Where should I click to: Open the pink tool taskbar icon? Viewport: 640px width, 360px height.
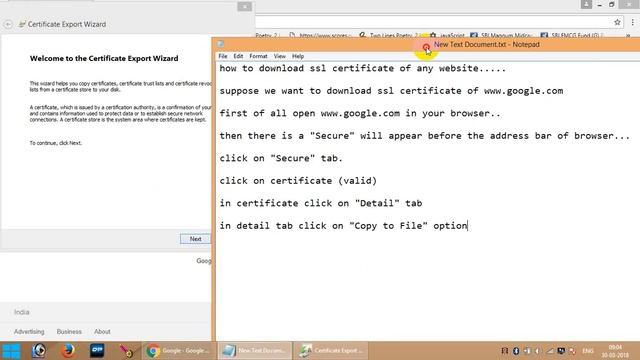pos(126,351)
